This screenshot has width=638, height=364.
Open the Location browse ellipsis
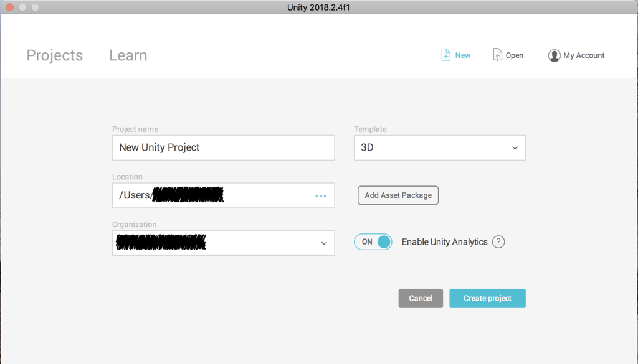(321, 196)
